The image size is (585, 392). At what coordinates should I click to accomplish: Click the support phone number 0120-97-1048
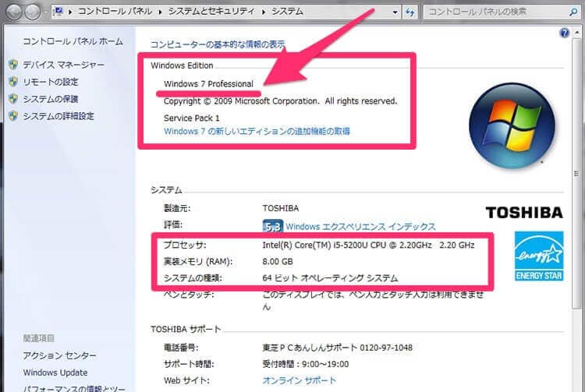click(386, 348)
